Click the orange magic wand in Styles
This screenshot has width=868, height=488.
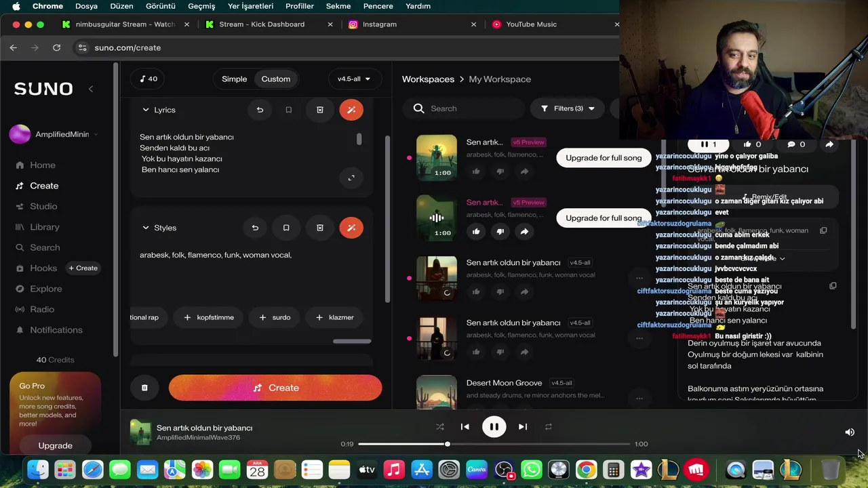click(351, 228)
